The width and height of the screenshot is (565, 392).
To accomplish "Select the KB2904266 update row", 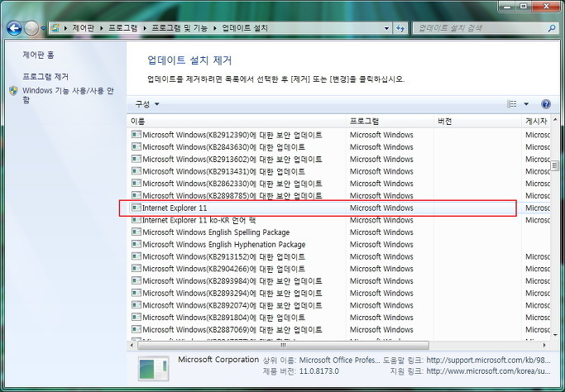I will [x=338, y=269].
